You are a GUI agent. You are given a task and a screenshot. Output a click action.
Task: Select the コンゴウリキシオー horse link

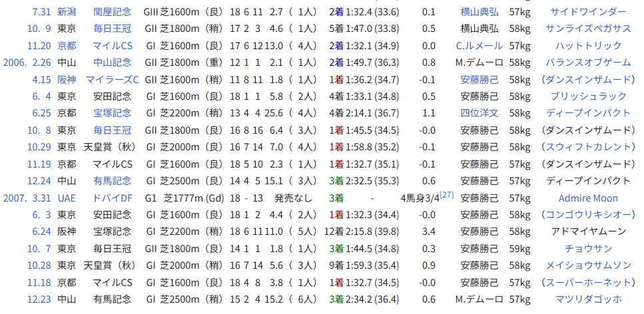click(x=588, y=214)
